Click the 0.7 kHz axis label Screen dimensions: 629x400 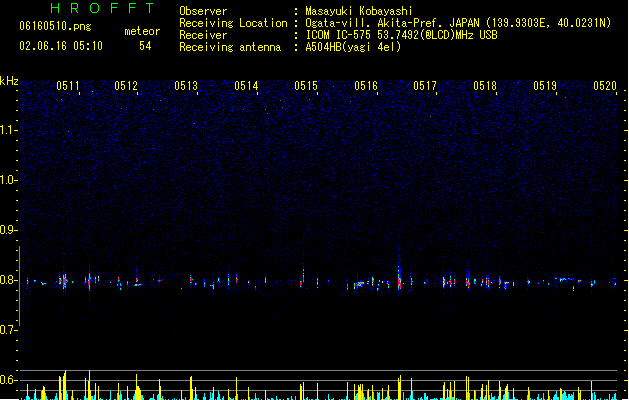pyautogui.click(x=8, y=330)
